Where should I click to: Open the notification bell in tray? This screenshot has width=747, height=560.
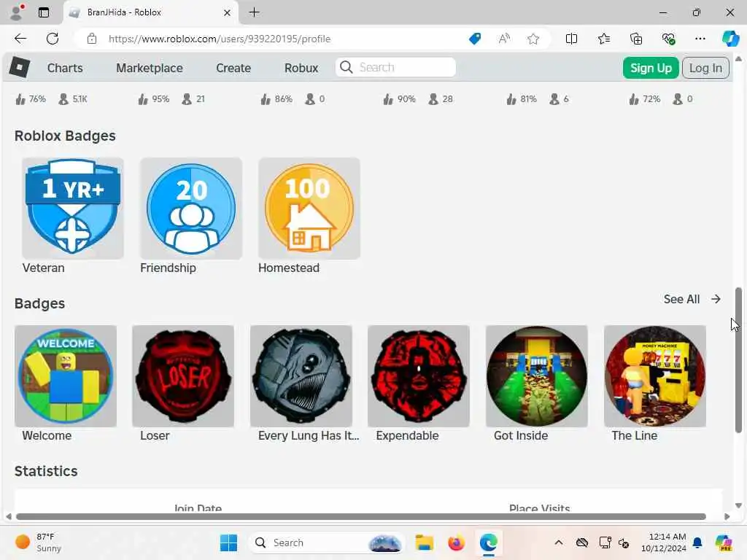(x=697, y=542)
